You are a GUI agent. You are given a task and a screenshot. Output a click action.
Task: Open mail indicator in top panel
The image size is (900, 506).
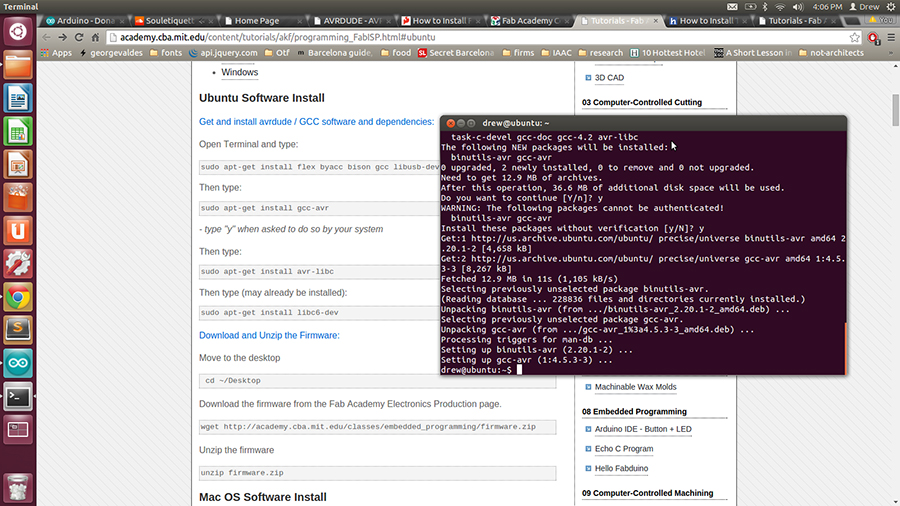(732, 7)
